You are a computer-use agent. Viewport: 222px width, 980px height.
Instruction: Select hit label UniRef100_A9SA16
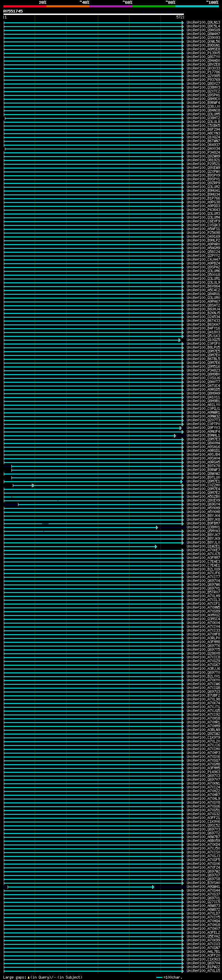[x=203, y=447]
